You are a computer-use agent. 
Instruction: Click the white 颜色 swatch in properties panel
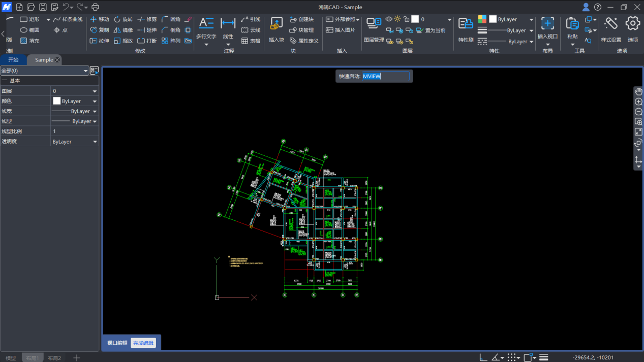[57, 101]
